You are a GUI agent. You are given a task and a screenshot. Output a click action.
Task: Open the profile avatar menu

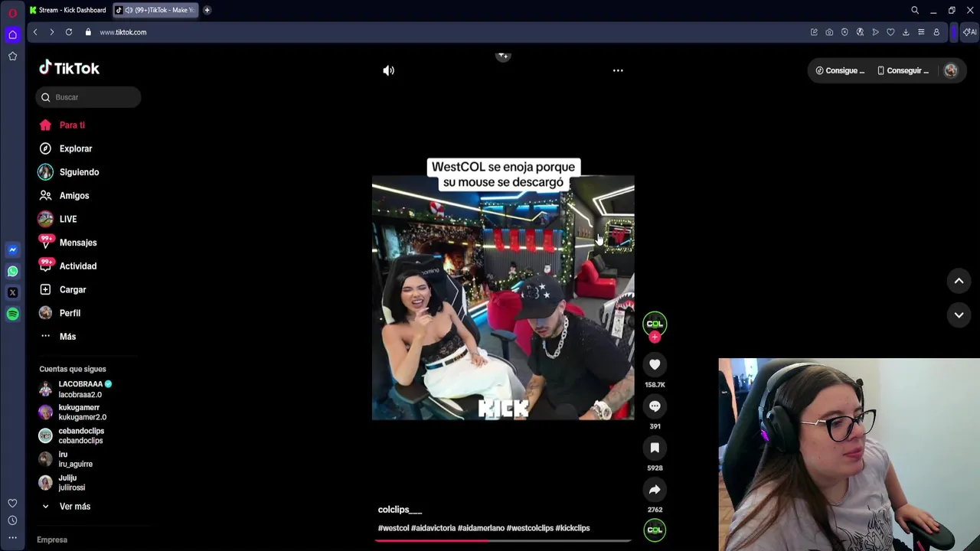tap(951, 70)
